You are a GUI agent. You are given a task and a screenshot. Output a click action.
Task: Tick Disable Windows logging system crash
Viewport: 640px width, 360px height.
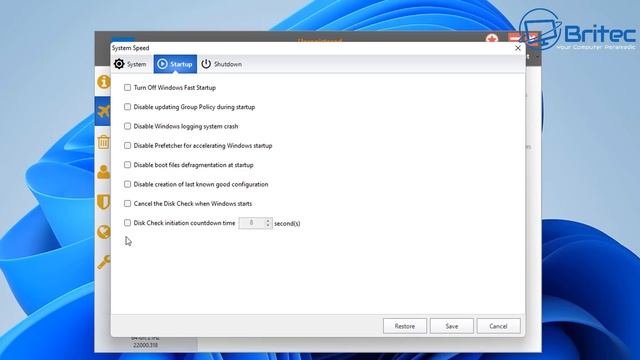pos(127,126)
